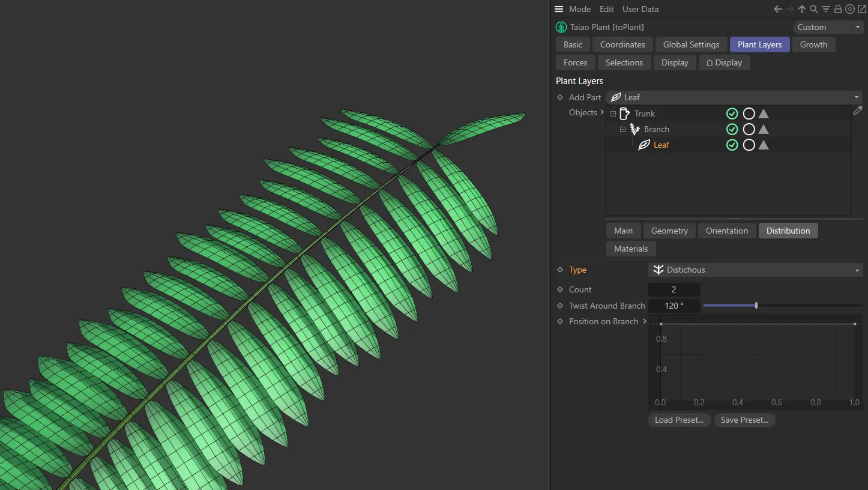The height and width of the screenshot is (490, 868).
Task: Click the Count input field
Action: (x=674, y=289)
